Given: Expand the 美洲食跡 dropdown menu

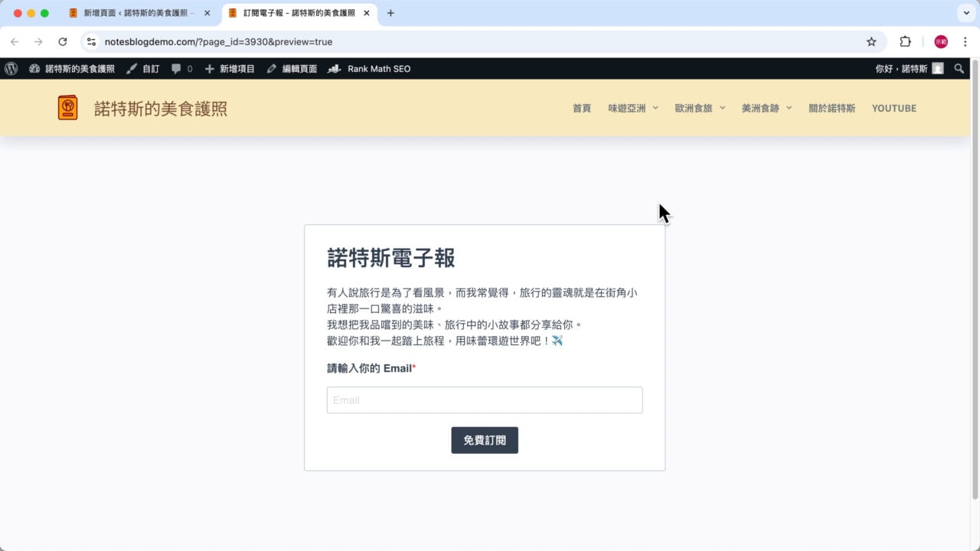Looking at the screenshot, I should click(789, 108).
